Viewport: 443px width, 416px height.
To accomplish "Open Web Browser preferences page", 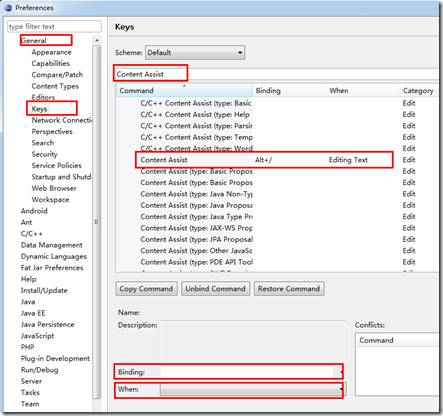I will (54, 188).
